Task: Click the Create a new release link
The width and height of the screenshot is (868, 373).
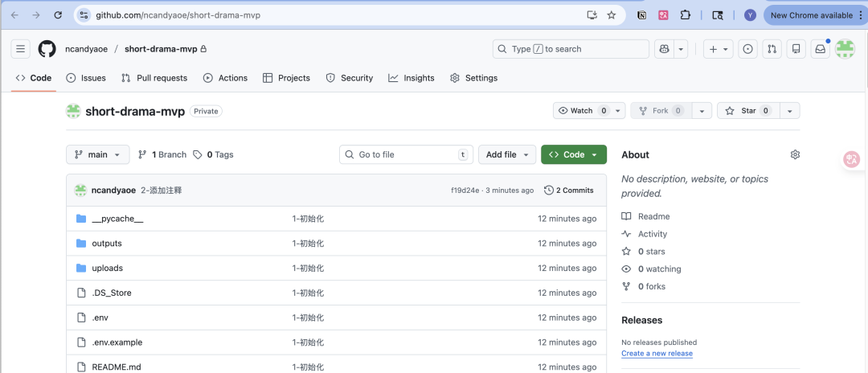Action: tap(657, 354)
